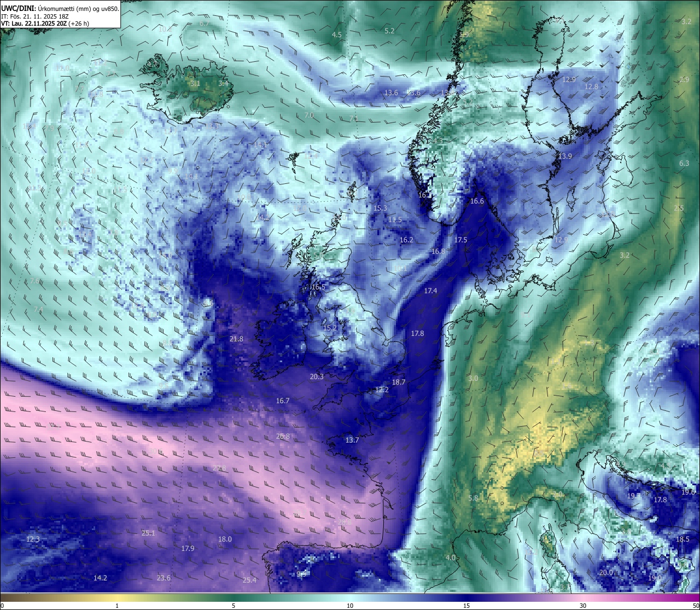
Task: Click the 12.3 value label
Action: pyautogui.click(x=33, y=539)
